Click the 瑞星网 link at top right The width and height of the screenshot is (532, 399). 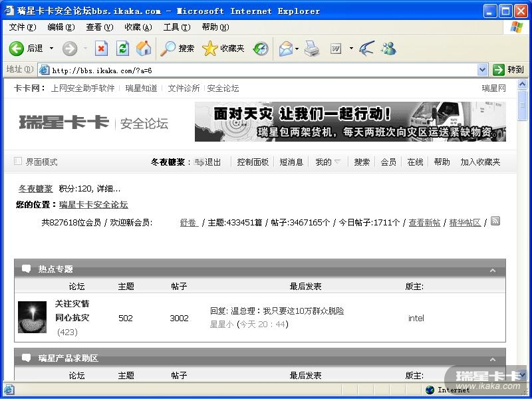(x=493, y=88)
